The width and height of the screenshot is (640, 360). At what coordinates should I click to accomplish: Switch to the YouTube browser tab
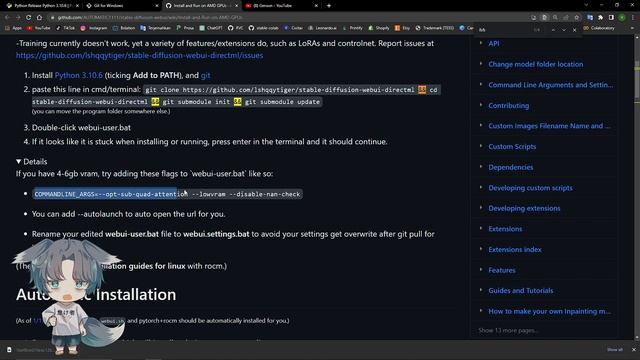tap(280, 6)
